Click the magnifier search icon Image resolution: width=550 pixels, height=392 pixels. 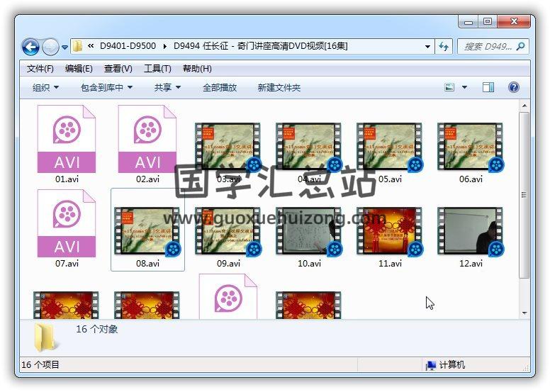[x=520, y=46]
